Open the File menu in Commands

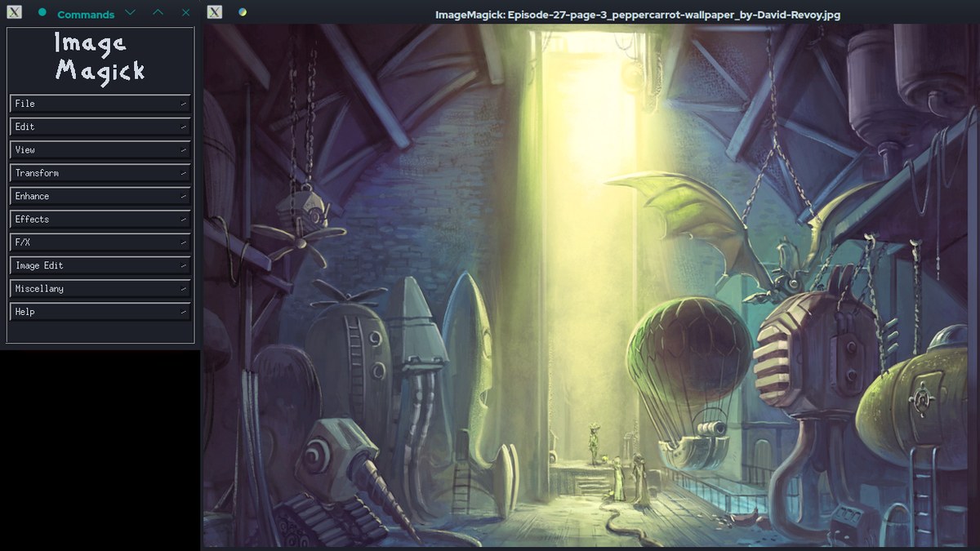point(100,104)
